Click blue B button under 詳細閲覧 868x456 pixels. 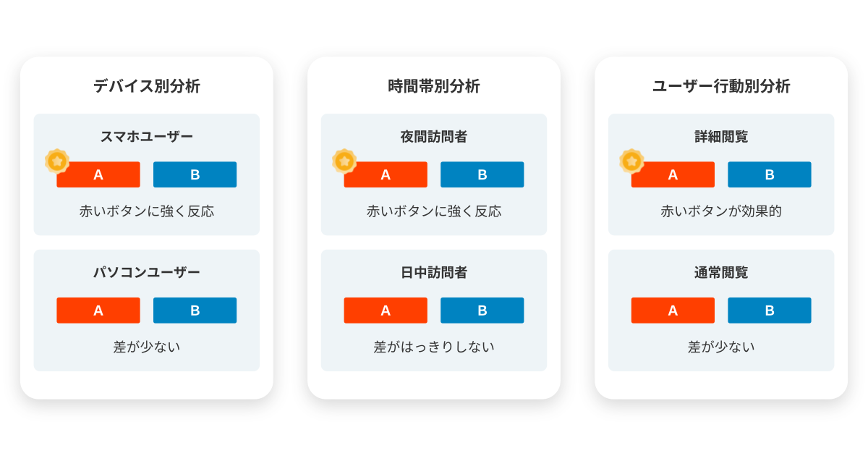pyautogui.click(x=769, y=174)
